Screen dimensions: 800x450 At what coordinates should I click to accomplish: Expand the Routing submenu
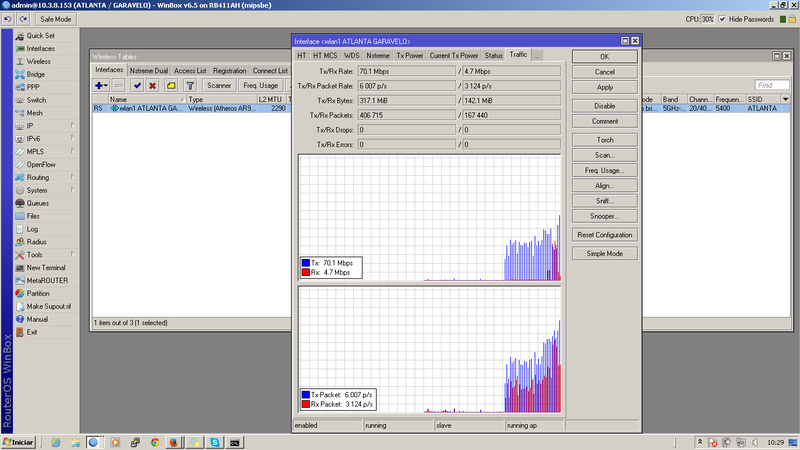[x=72, y=177]
